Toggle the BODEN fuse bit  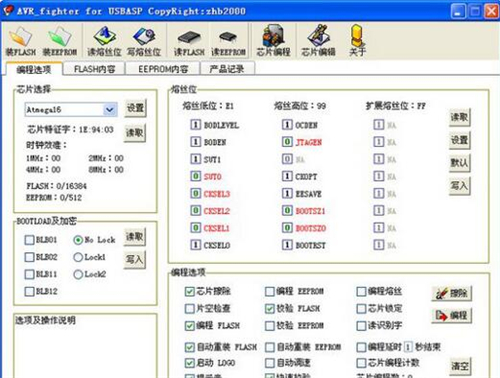195,142
